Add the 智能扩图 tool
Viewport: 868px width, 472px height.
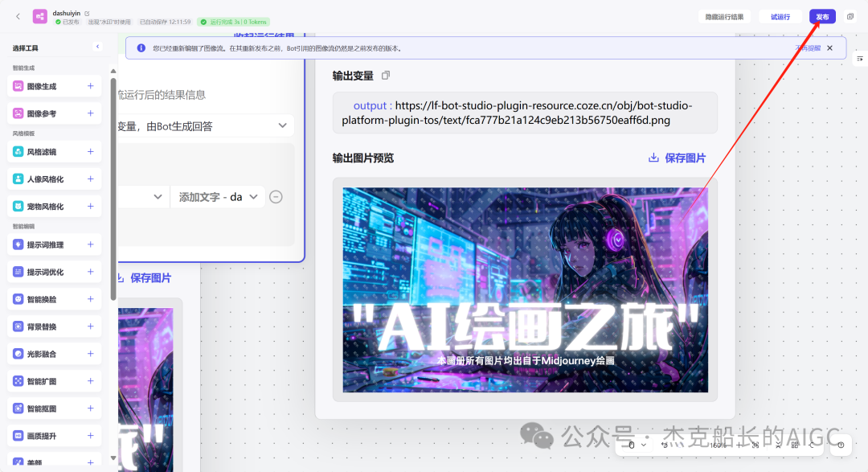point(90,380)
